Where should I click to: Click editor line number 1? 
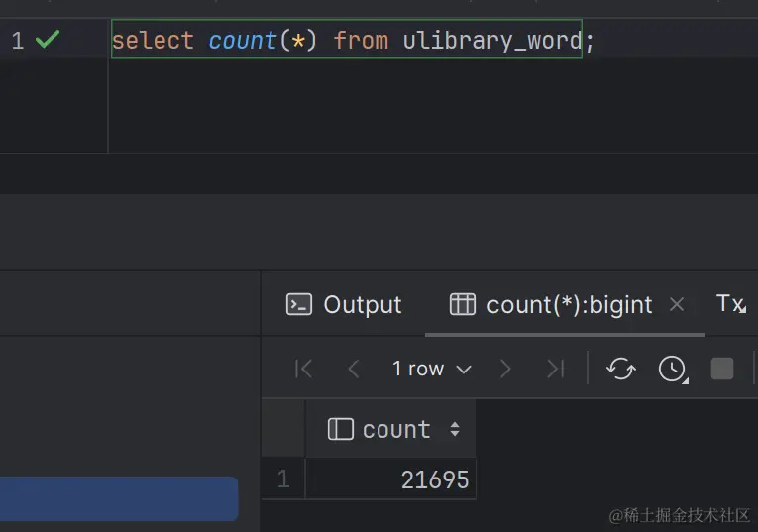click(x=18, y=41)
